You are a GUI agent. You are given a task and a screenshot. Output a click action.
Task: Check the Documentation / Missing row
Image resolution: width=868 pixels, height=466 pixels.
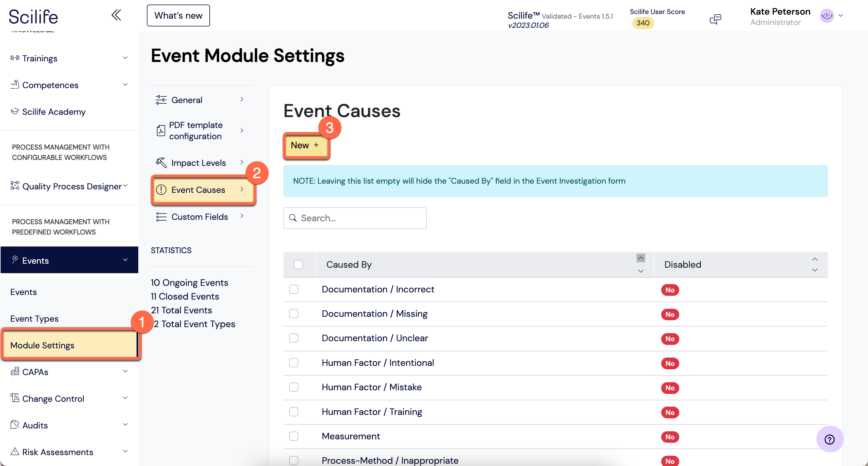tap(294, 314)
